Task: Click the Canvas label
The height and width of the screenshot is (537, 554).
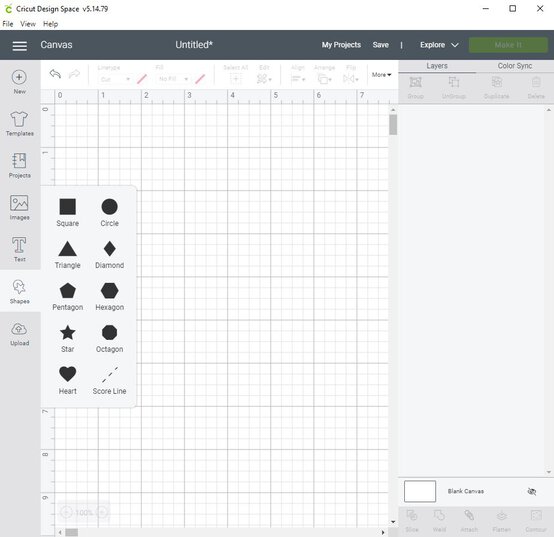Action: [x=56, y=45]
